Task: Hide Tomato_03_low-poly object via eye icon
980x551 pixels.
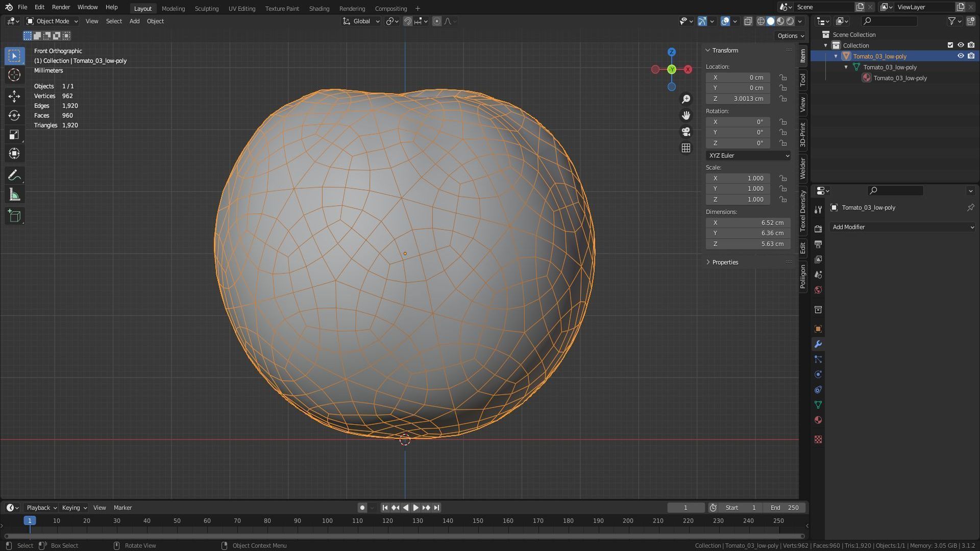Action: (x=960, y=56)
